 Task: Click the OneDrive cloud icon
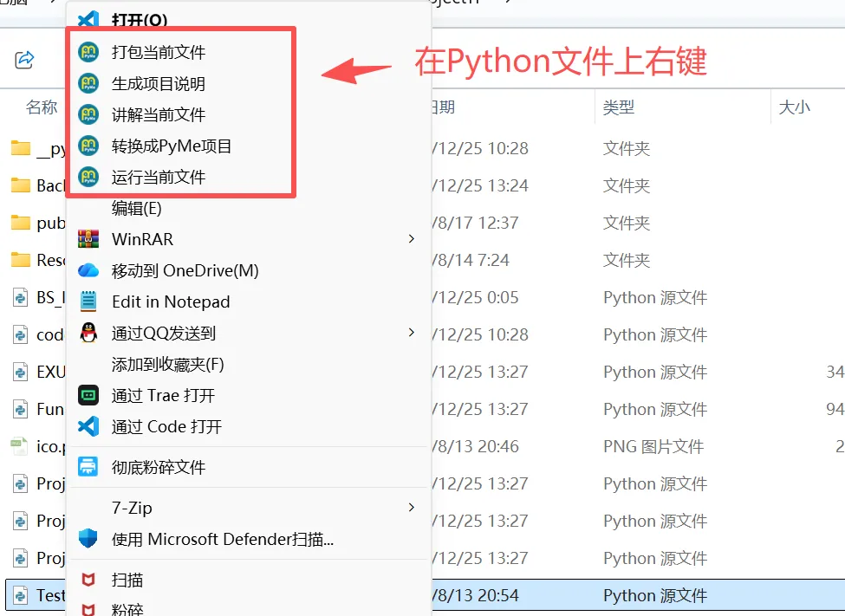[x=88, y=270]
